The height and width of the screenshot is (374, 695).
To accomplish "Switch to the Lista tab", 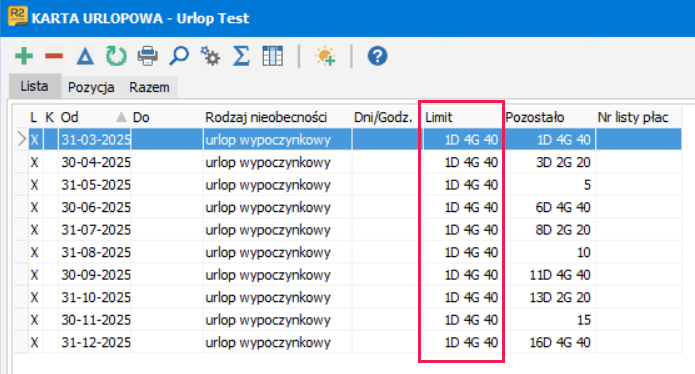I will pyautogui.click(x=35, y=86).
